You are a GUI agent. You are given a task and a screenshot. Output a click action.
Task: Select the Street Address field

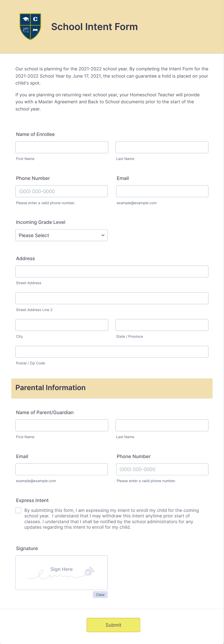point(112,271)
